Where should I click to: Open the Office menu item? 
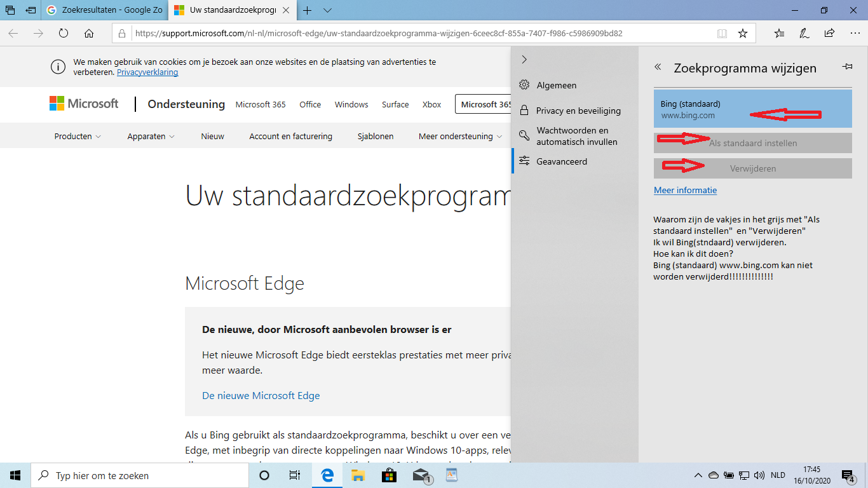click(310, 104)
